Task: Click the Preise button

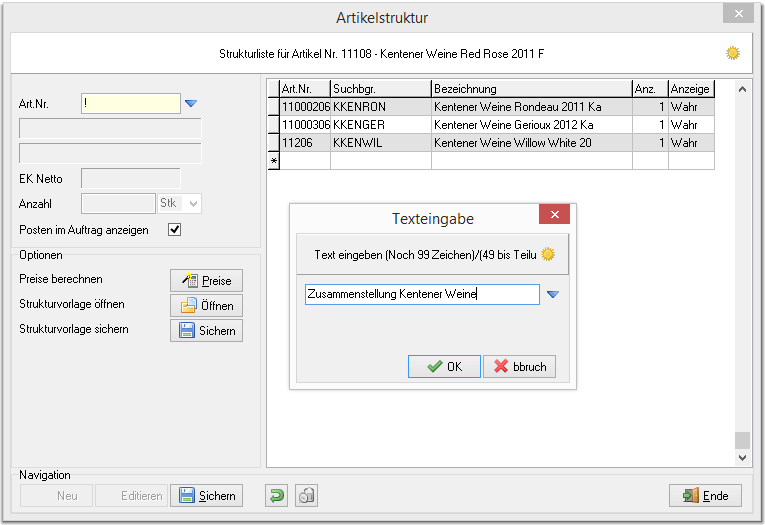Action: [206, 281]
